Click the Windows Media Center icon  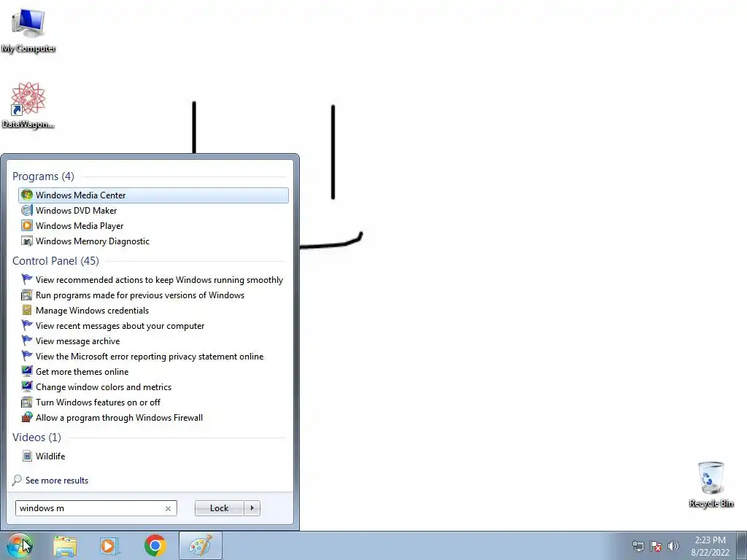click(x=27, y=195)
